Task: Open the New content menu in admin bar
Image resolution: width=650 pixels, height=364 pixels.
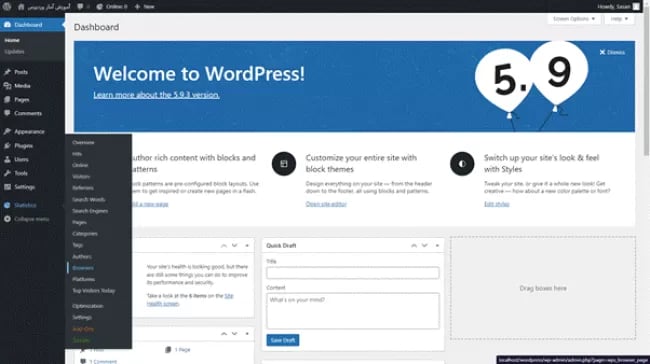Action: click(x=145, y=7)
